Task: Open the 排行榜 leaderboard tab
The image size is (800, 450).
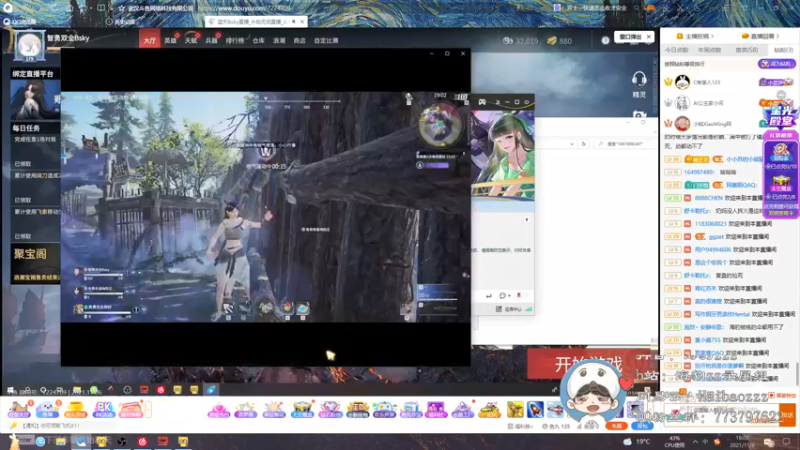Action: [x=235, y=41]
